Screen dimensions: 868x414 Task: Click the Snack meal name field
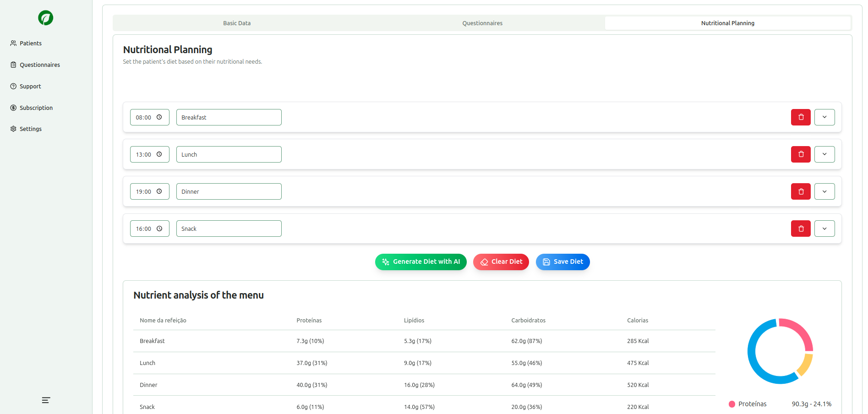click(229, 229)
